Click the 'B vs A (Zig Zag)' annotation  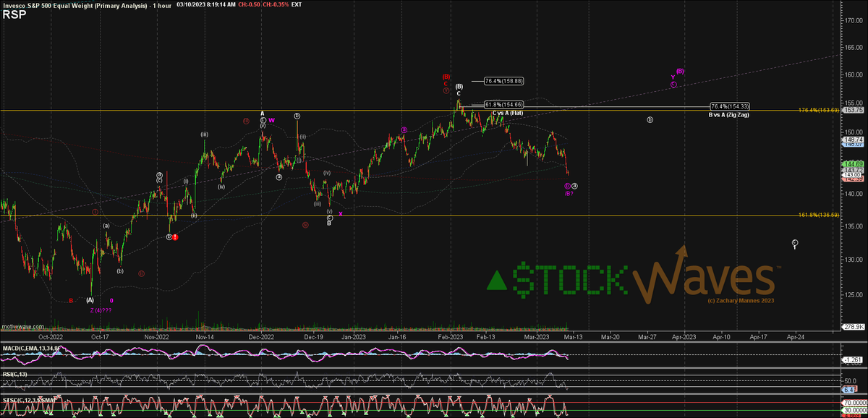[729, 115]
